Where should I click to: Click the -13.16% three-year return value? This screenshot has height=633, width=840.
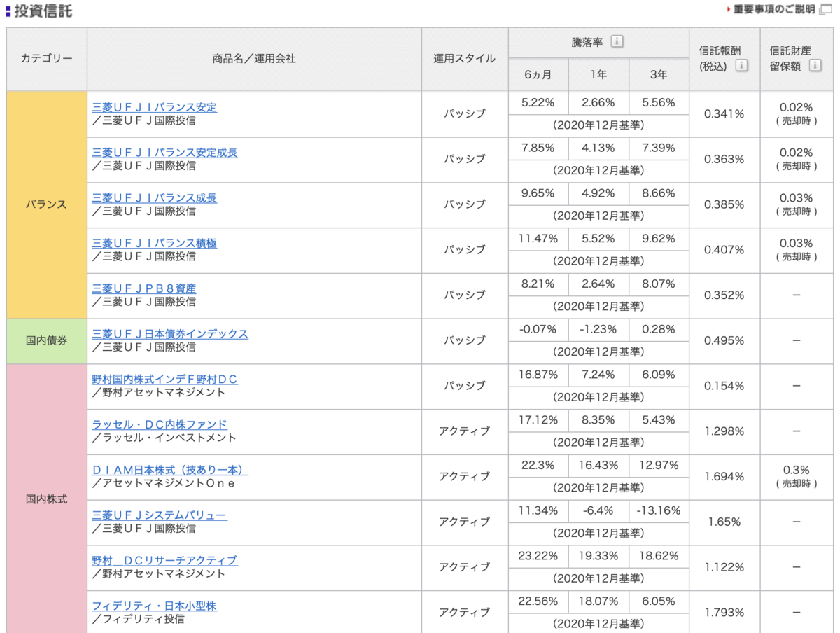(659, 510)
